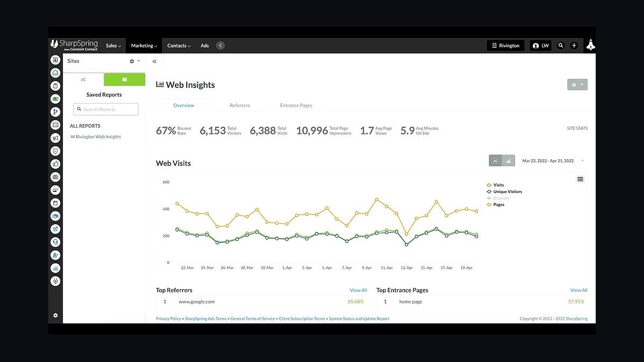Image resolution: width=644 pixels, height=362 pixels.
Task: Open the date range dropdown arrow
Action: [583, 161]
